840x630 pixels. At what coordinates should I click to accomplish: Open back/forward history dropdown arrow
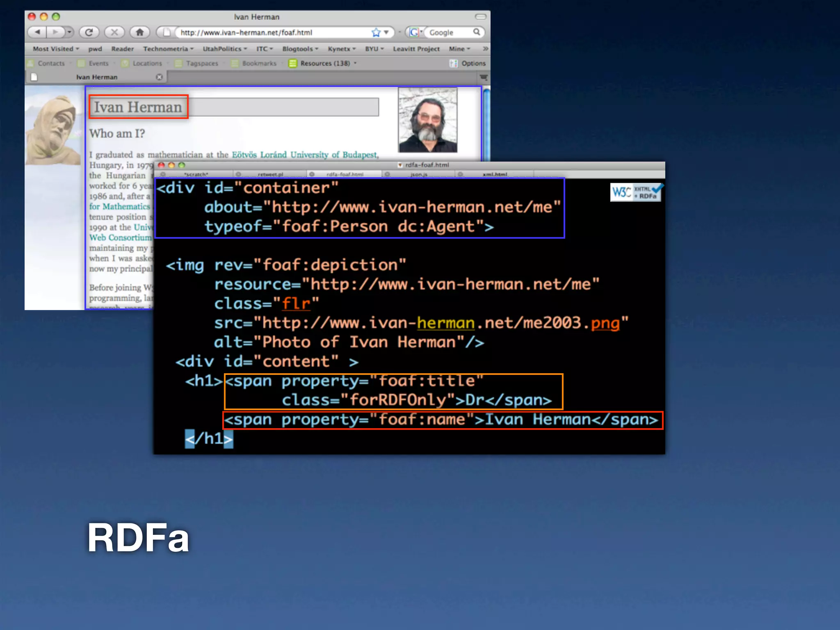(69, 32)
